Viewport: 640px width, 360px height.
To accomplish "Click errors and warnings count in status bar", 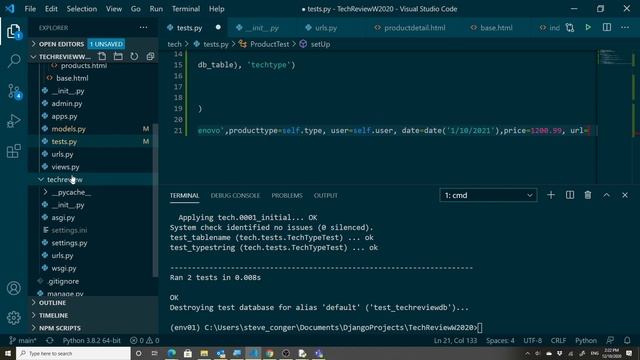I will click(144, 340).
